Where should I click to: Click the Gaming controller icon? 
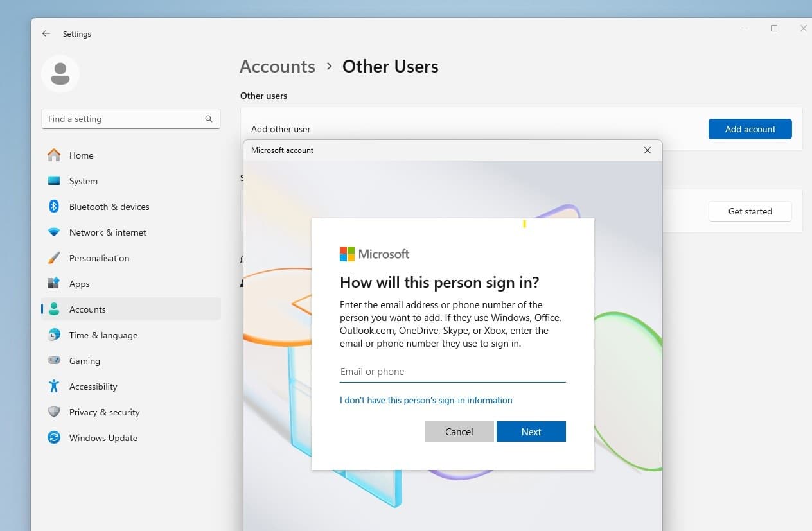[54, 361]
